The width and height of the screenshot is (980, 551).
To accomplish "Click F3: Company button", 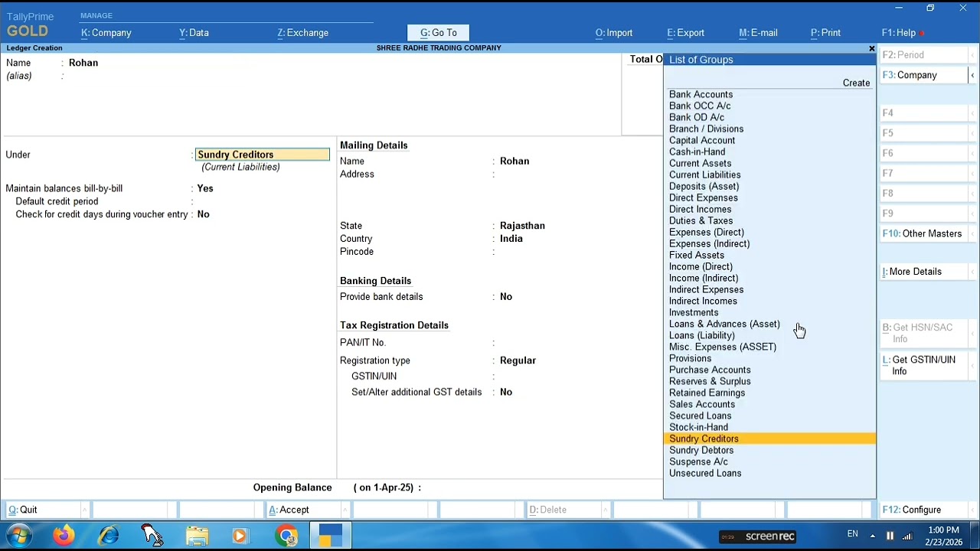I will pyautogui.click(x=923, y=75).
